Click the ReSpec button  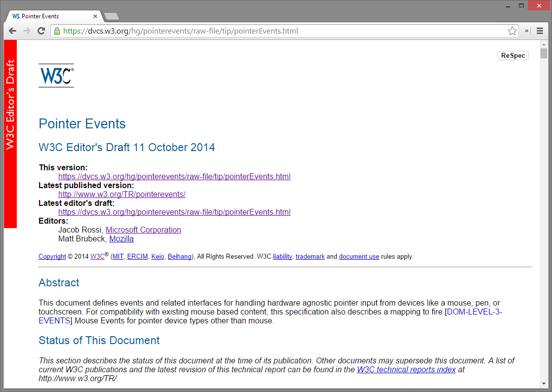click(x=513, y=55)
